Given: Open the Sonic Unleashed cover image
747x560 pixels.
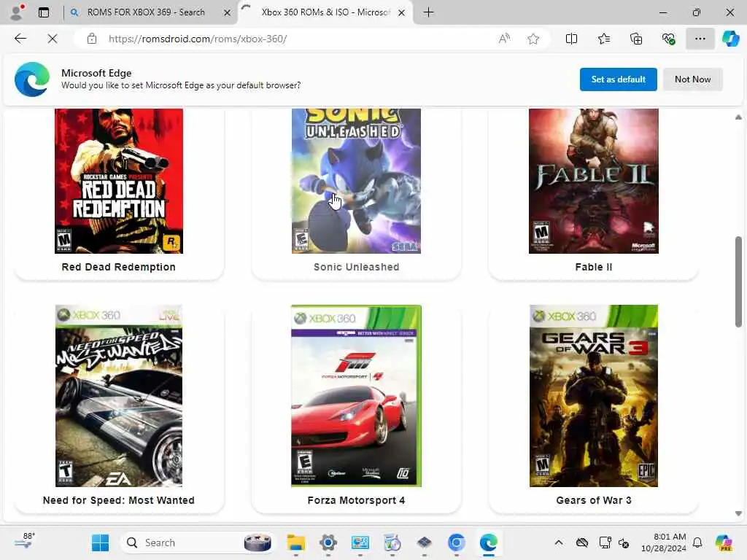Looking at the screenshot, I should 356,181.
